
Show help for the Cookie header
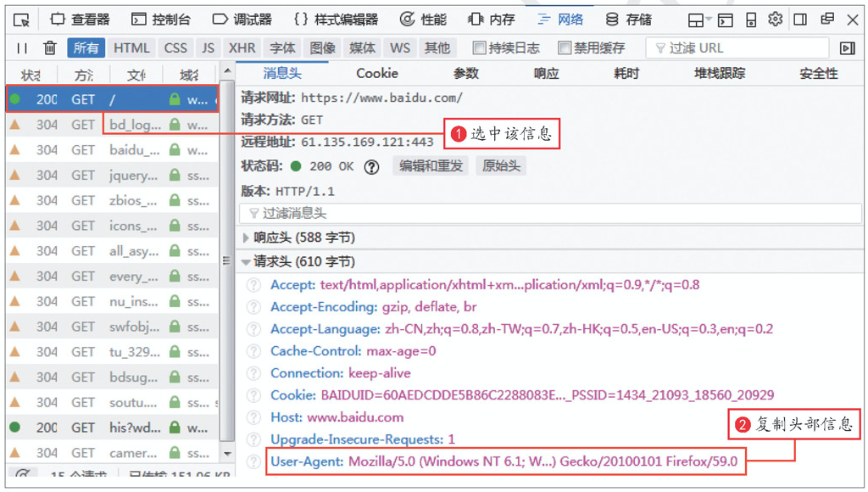(253, 395)
